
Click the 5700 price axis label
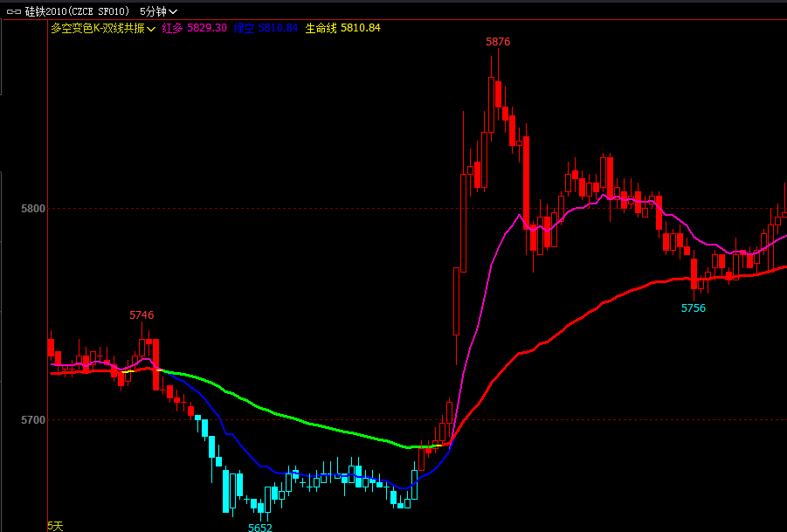click(x=32, y=419)
